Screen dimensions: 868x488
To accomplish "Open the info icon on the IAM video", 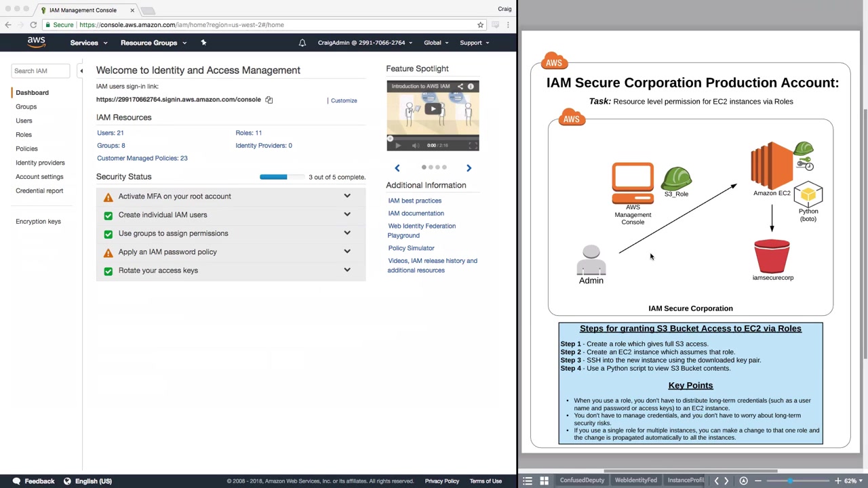I will [x=471, y=86].
